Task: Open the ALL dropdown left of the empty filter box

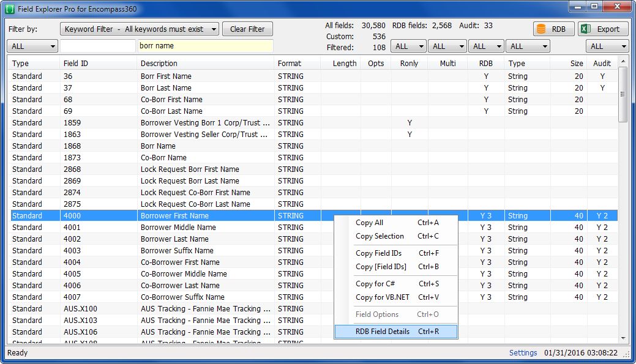Action: click(32, 46)
